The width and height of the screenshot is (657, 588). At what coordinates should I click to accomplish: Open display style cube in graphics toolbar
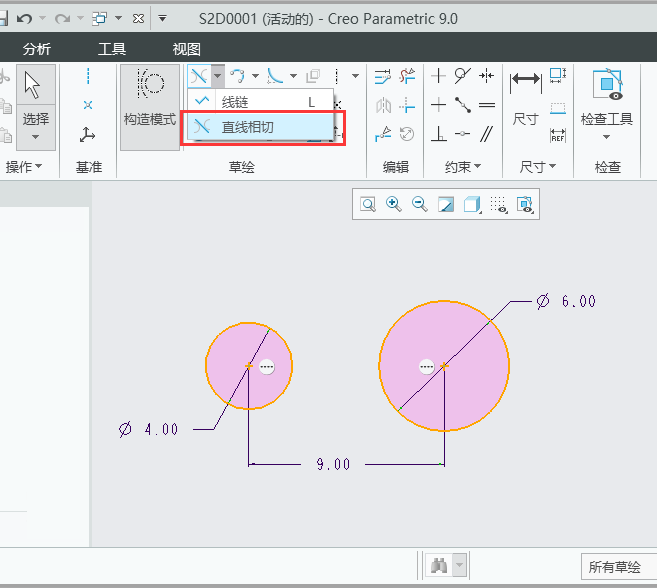tap(472, 204)
